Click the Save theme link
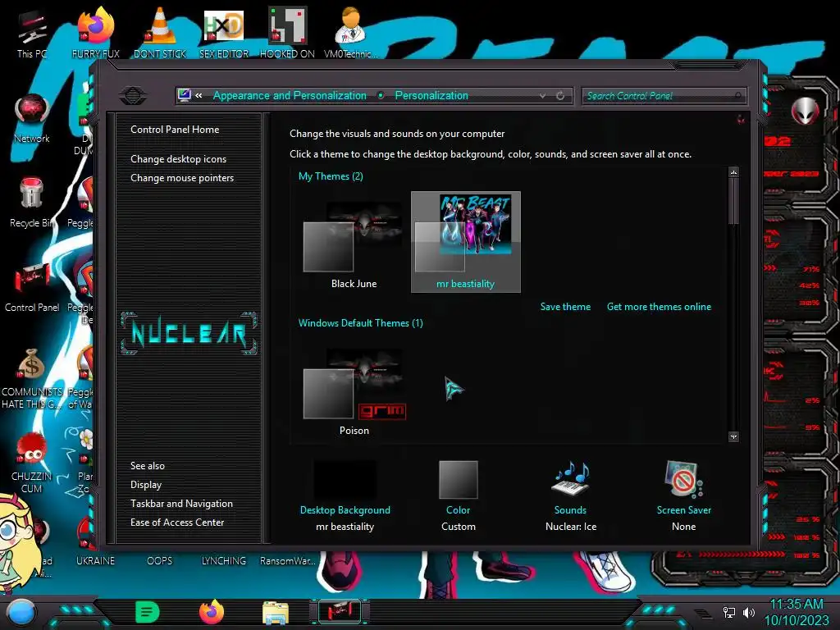 pos(565,307)
